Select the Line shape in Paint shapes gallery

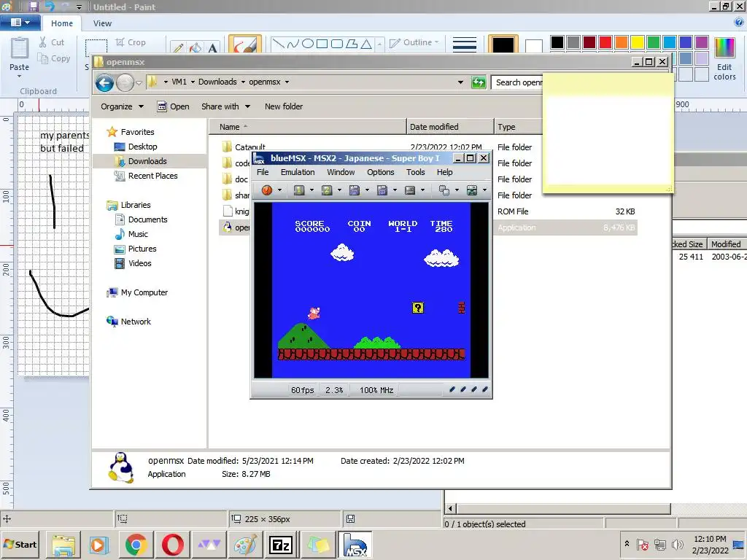click(x=279, y=44)
